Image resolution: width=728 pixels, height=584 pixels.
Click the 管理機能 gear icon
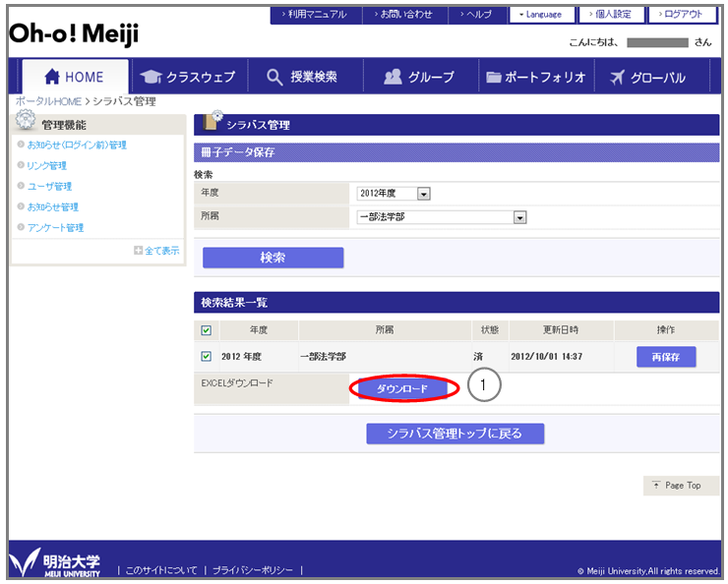(25, 120)
